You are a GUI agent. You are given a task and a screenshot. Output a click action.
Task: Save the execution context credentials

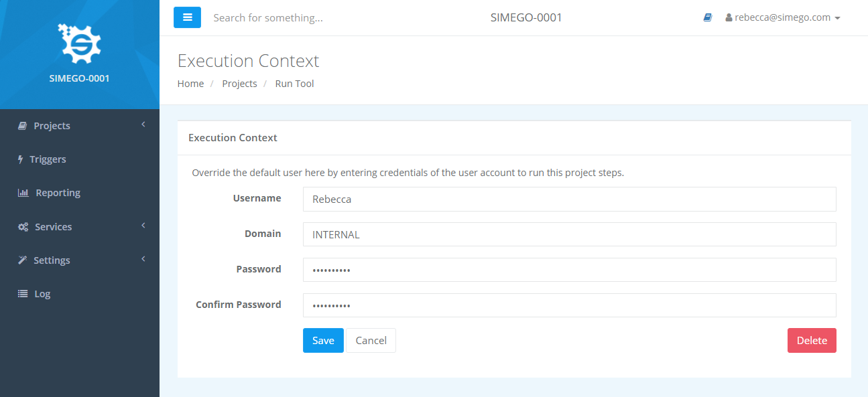click(323, 340)
